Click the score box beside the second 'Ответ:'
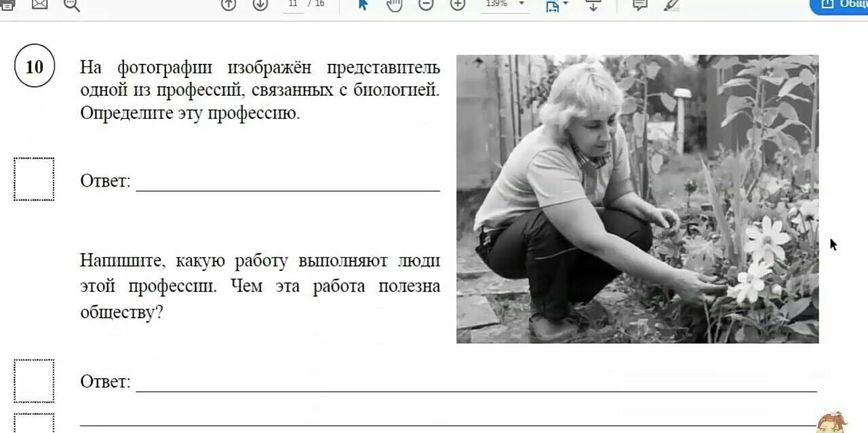 [34, 381]
